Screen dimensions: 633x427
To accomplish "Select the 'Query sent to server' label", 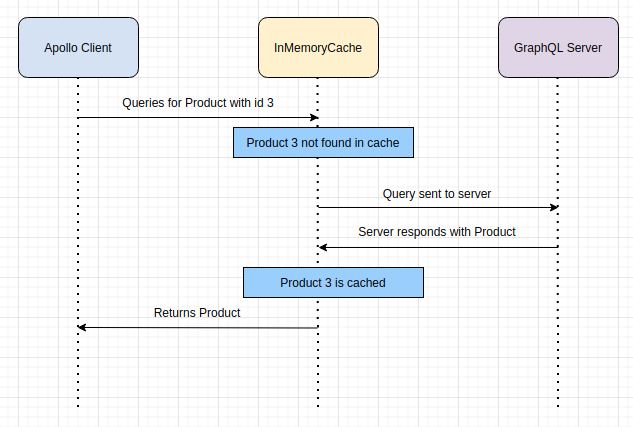I will 437,194.
